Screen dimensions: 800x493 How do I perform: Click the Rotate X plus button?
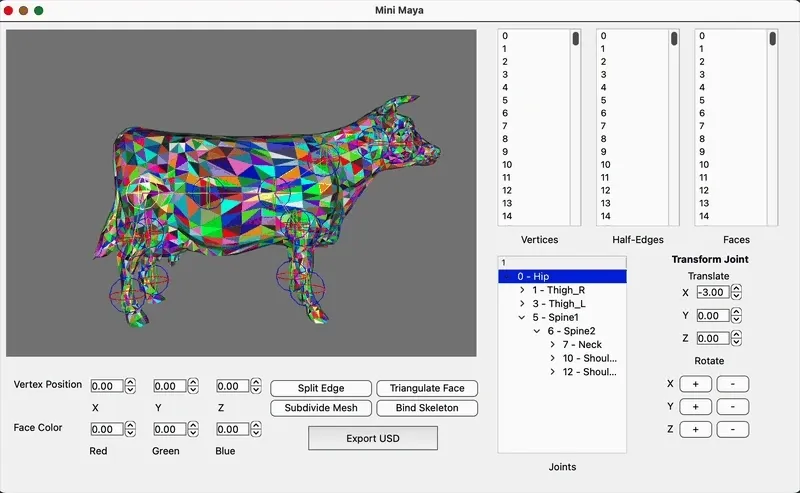click(696, 384)
